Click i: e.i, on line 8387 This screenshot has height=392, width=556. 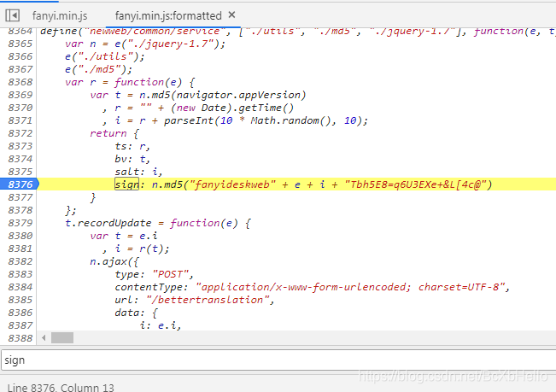pos(161,325)
